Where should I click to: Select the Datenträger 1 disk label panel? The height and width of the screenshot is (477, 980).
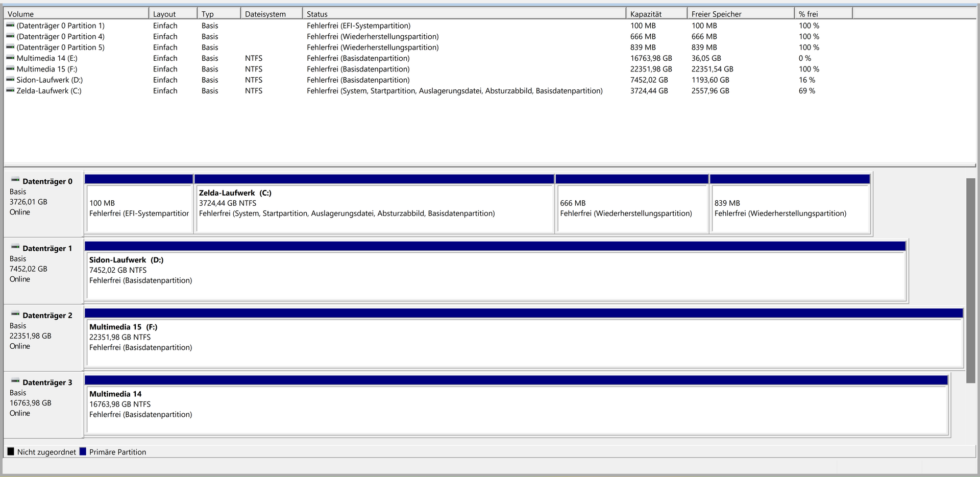click(x=44, y=271)
